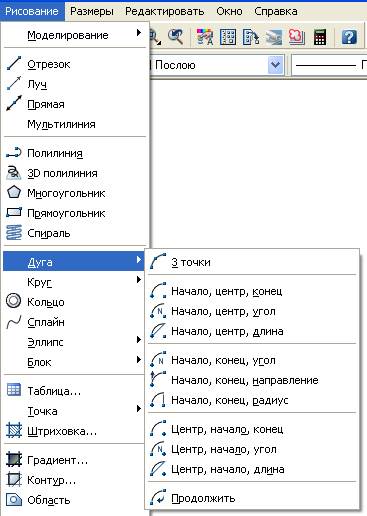The width and height of the screenshot is (367, 516).
Task: Choose arc Начало, конец, направление
Action: [252, 380]
